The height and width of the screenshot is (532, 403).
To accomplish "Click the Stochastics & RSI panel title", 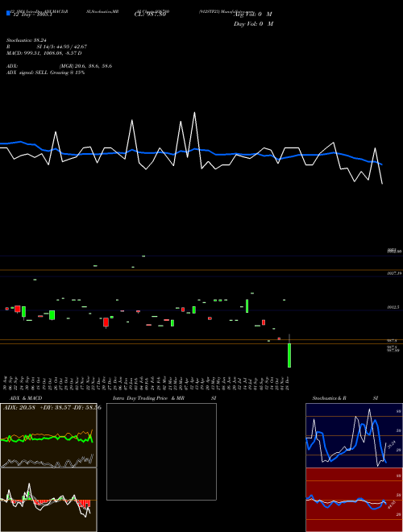I will coord(345,398).
